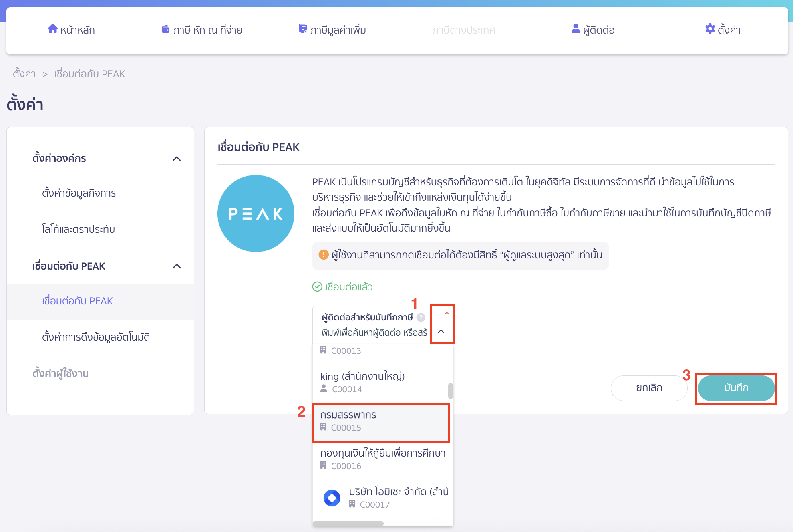Screen dimensions: 793x532
Task: Collapse the ตั้งค่าองค์กร section
Action: (x=177, y=159)
